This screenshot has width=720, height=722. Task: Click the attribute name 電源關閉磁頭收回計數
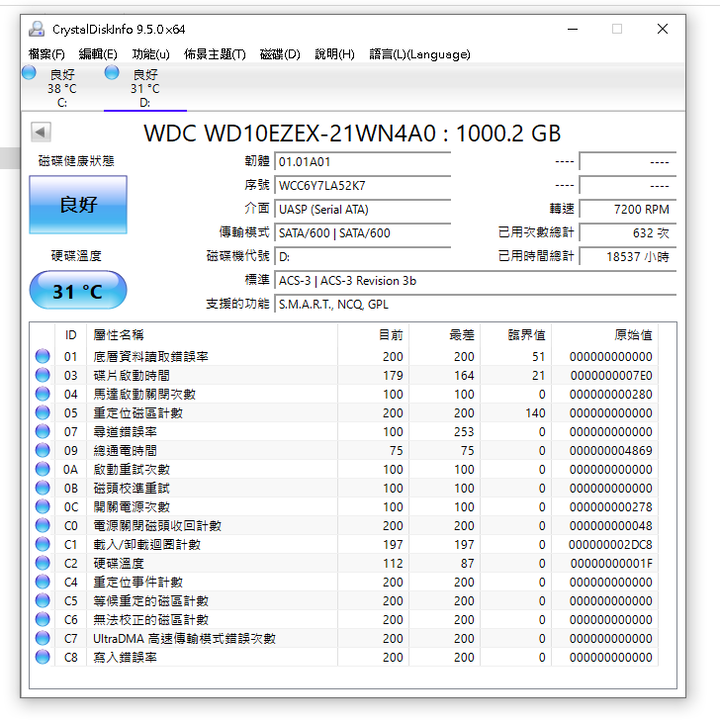[x=157, y=526]
